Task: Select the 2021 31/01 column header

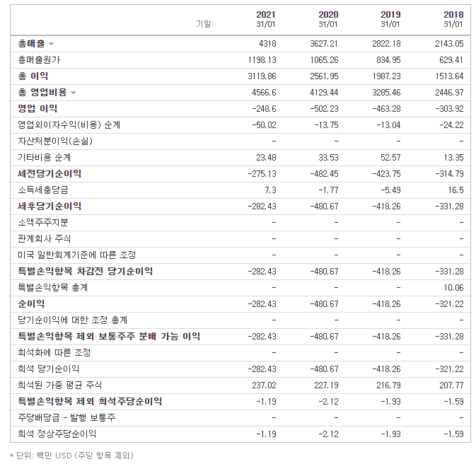Action: [266, 19]
